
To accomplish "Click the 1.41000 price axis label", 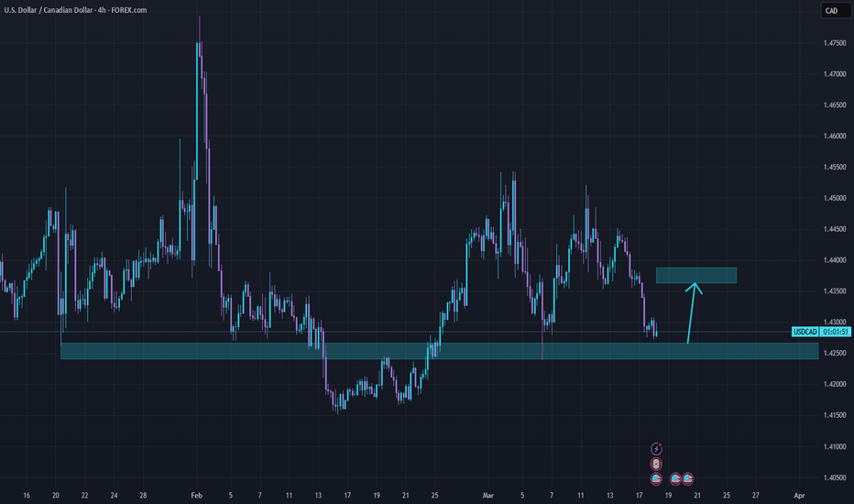I will 835,447.
